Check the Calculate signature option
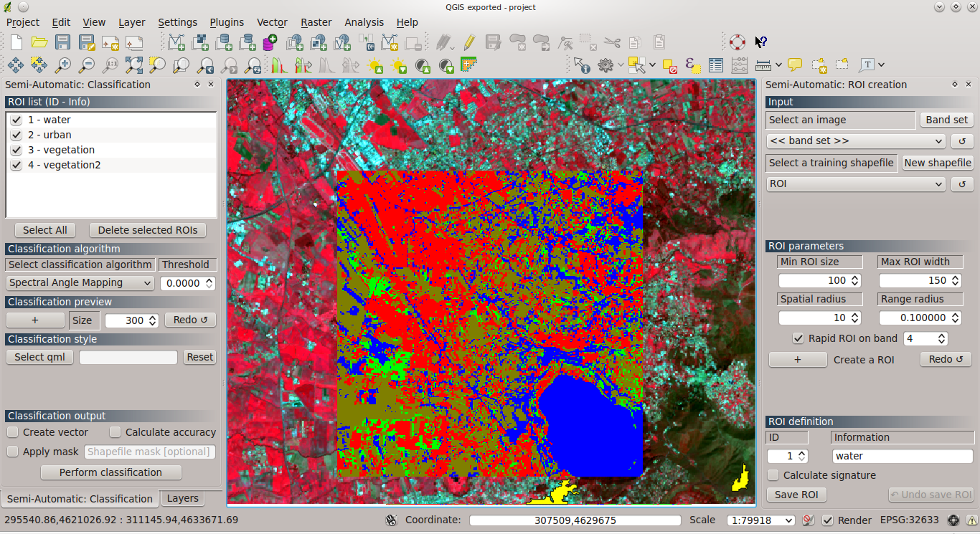 pos(773,475)
